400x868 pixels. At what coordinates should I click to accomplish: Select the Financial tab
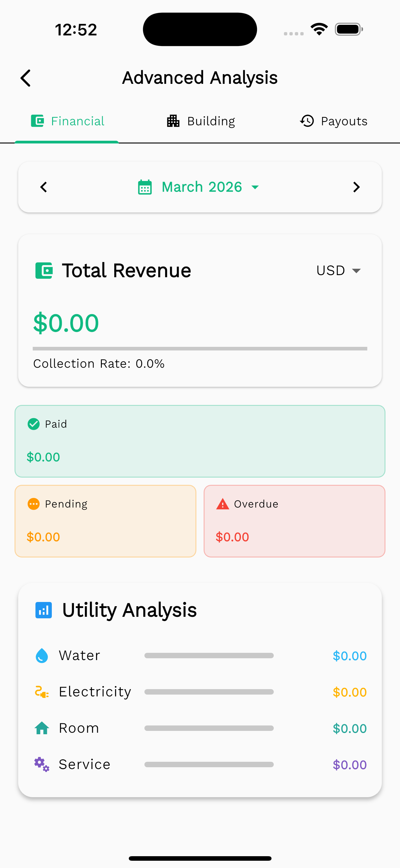click(x=68, y=121)
